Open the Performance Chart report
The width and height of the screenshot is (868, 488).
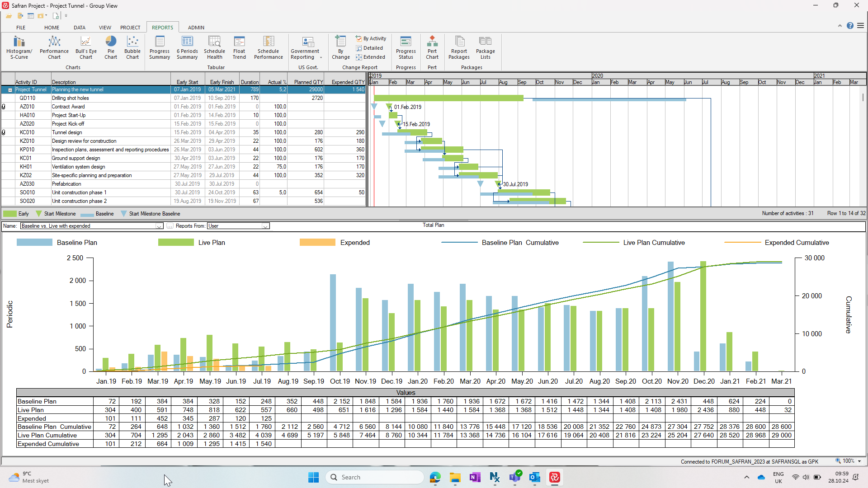[x=54, y=47]
